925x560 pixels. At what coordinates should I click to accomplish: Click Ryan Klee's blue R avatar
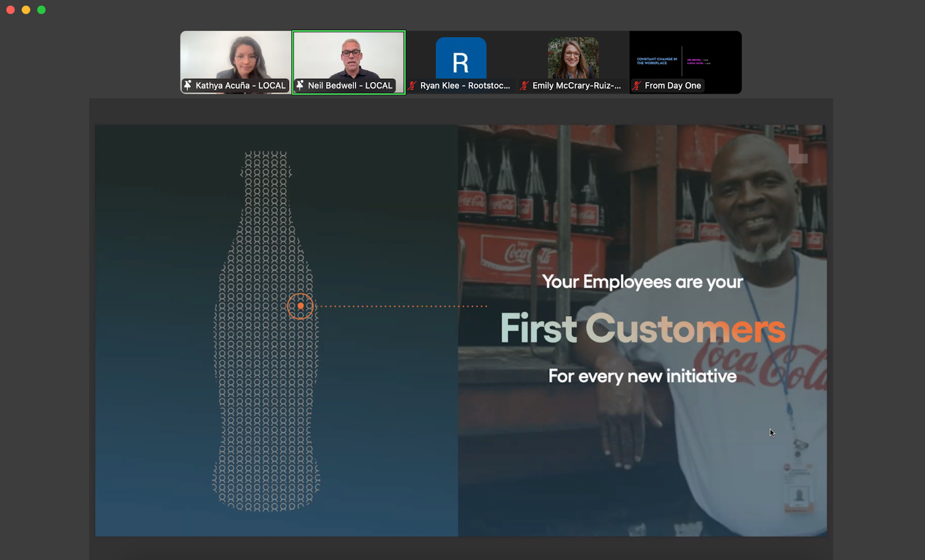tap(461, 58)
